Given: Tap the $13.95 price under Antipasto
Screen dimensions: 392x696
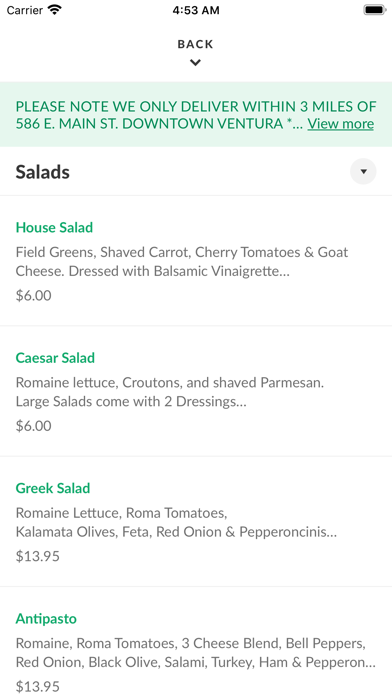Looking at the screenshot, I should click(x=37, y=686).
